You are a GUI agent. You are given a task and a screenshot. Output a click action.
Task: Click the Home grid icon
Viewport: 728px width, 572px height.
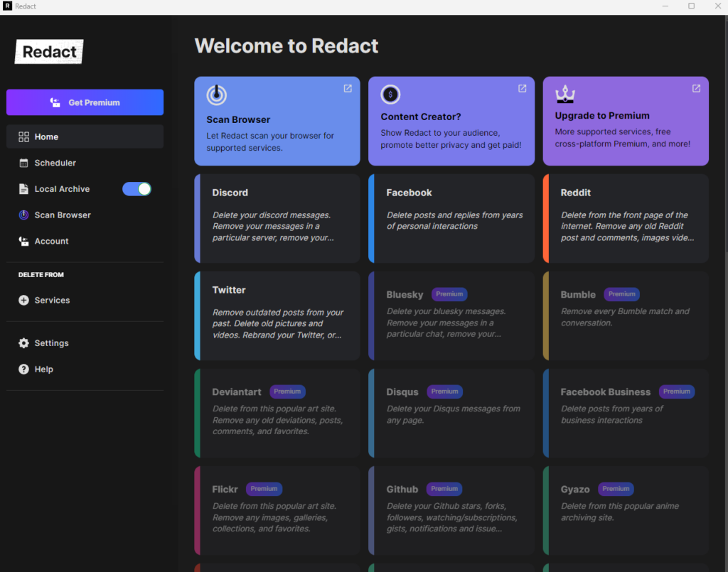point(23,137)
